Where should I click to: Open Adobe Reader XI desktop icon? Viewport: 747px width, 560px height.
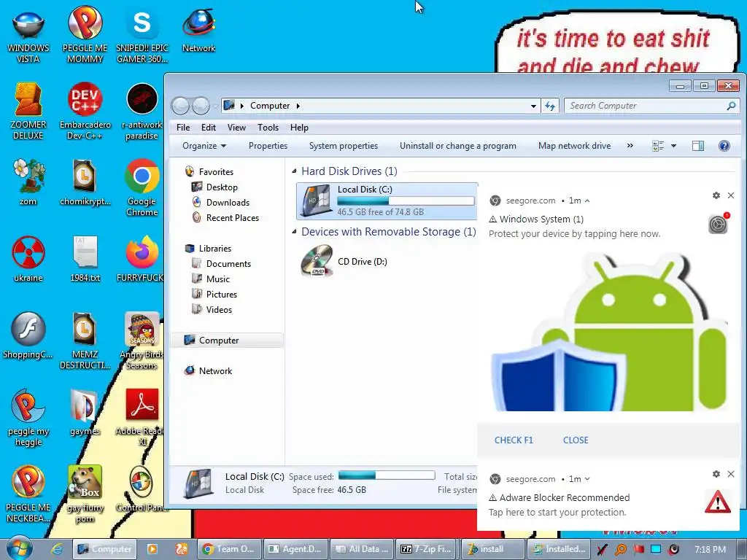142,418
